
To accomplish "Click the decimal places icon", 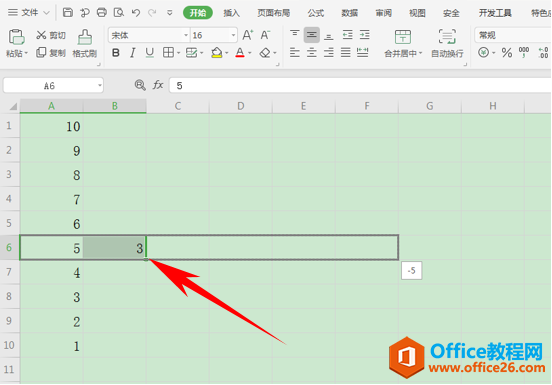I will 543,53.
